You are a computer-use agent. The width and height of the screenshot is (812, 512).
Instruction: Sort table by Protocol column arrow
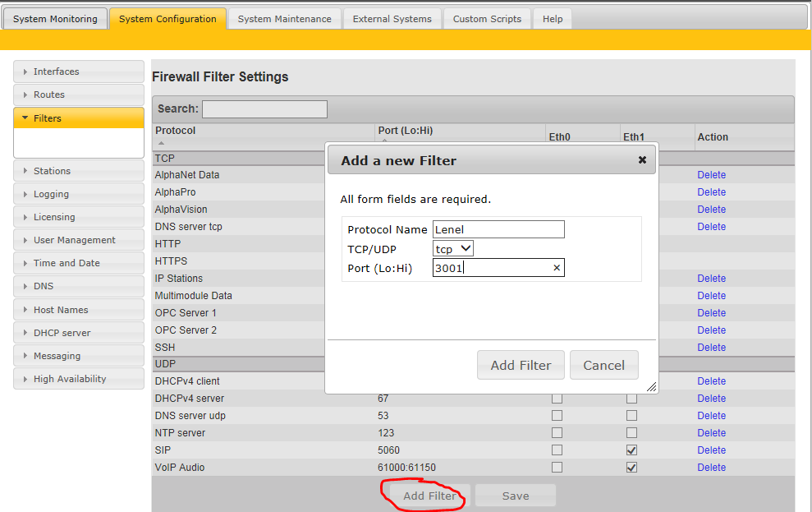pyautogui.click(x=161, y=143)
